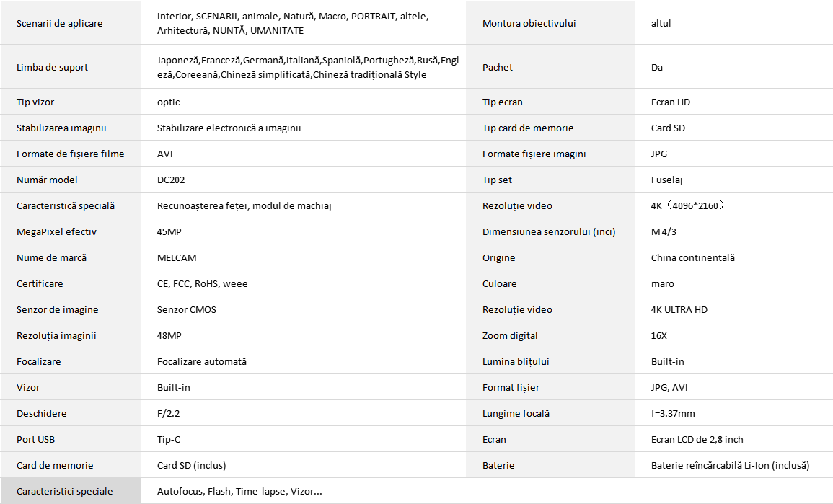
Task: Select the model number value "DC202"
Action: [171, 180]
